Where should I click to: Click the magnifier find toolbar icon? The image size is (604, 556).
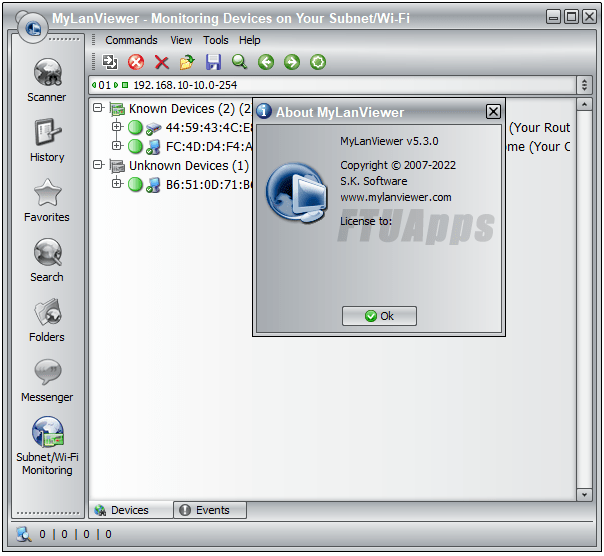[240, 62]
